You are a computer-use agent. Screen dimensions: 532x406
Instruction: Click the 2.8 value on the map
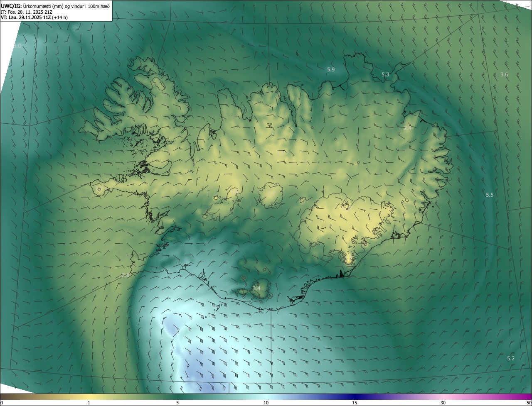pos(125,275)
